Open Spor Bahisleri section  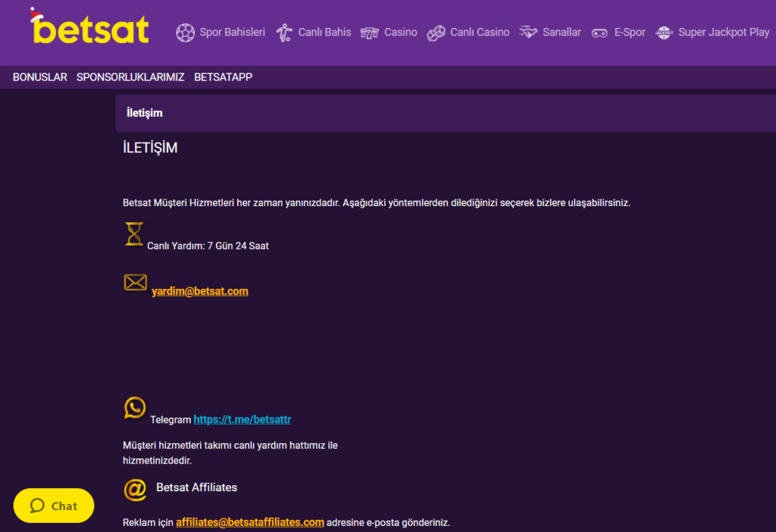pyautogui.click(x=232, y=32)
